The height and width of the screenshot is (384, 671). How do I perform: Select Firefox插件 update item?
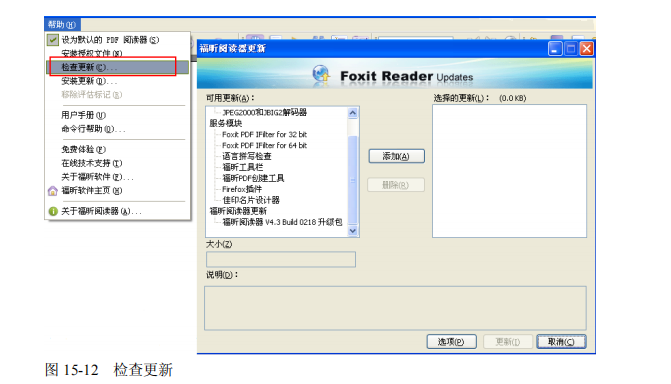click(242, 189)
